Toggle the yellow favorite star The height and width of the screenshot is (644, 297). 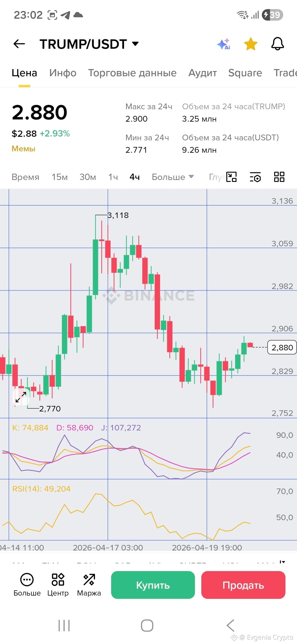251,44
